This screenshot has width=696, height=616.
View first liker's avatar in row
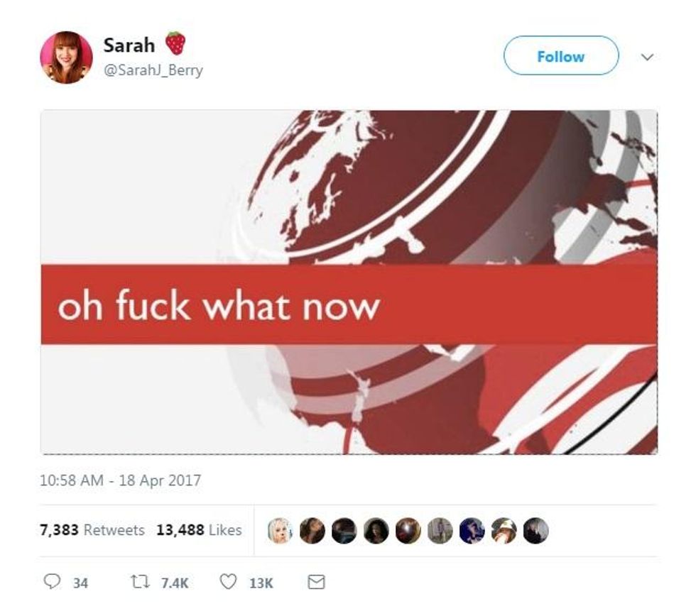click(279, 530)
